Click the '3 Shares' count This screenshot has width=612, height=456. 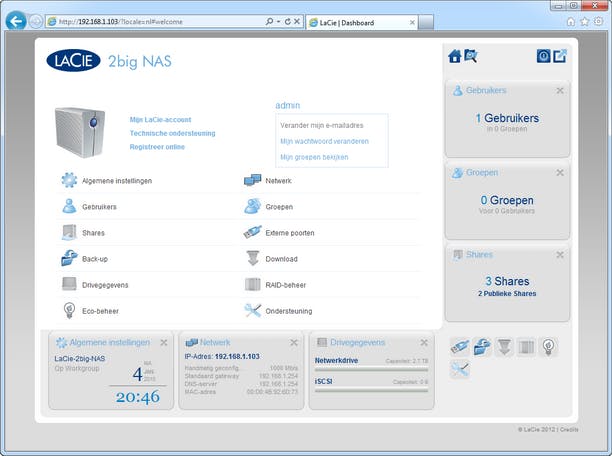tap(507, 281)
